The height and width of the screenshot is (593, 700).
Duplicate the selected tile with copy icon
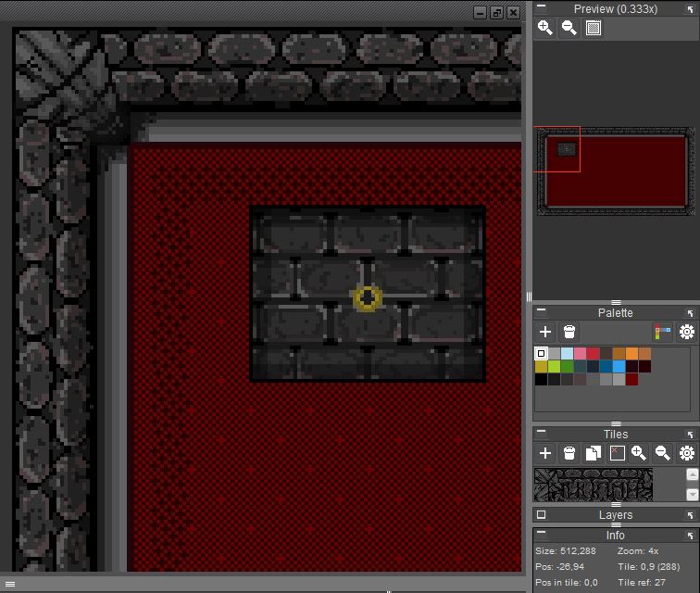[x=593, y=453]
